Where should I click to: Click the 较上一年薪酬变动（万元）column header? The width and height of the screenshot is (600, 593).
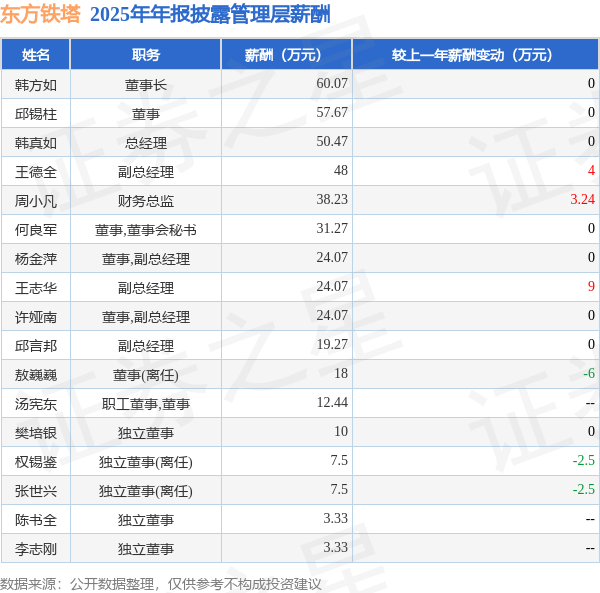(476, 55)
